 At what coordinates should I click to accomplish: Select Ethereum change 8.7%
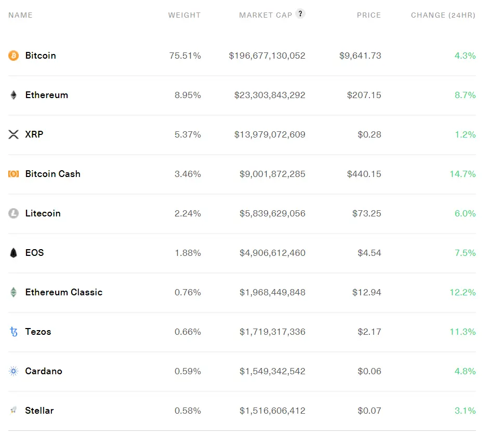465,95
